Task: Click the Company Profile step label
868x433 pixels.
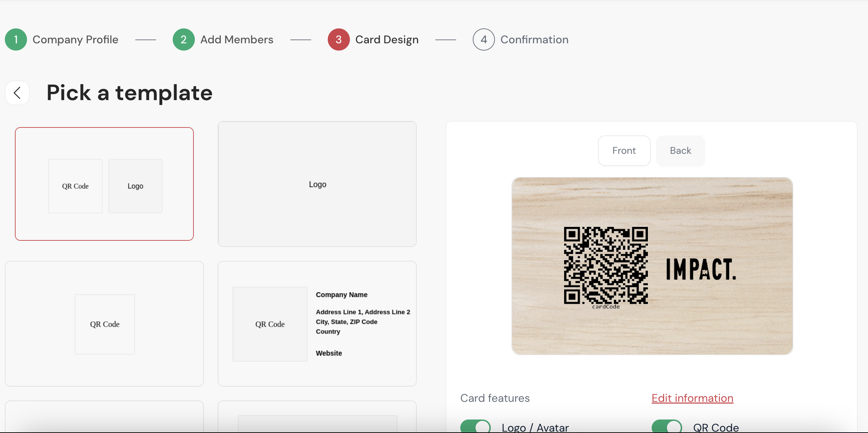Action: [75, 39]
